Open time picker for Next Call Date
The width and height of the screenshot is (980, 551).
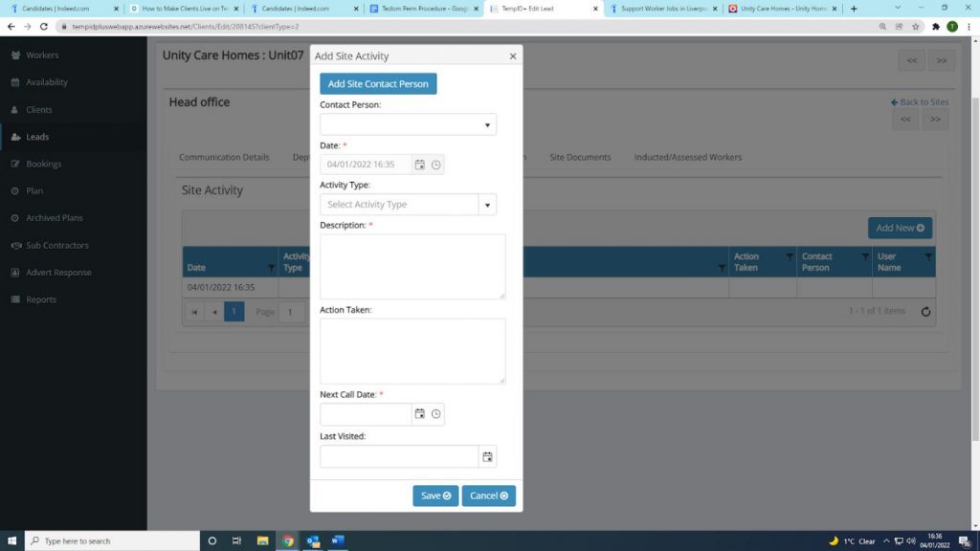point(436,414)
